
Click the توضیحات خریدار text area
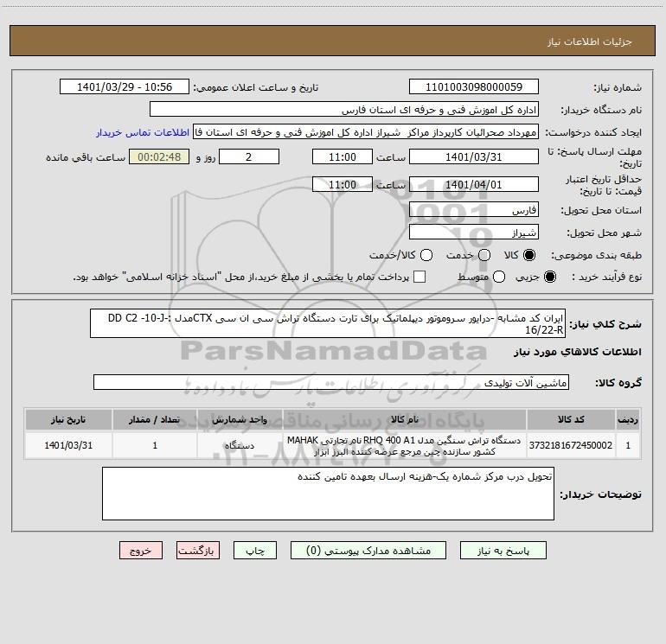[328, 494]
